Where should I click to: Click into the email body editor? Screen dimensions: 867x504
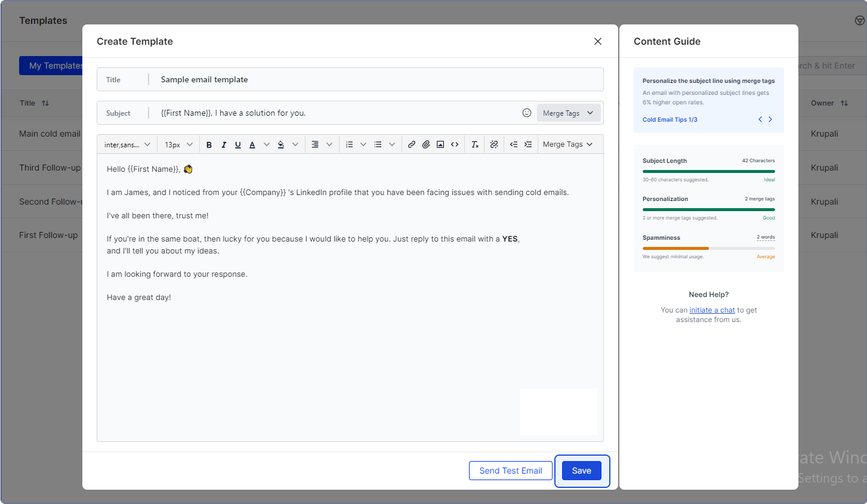pos(350,298)
